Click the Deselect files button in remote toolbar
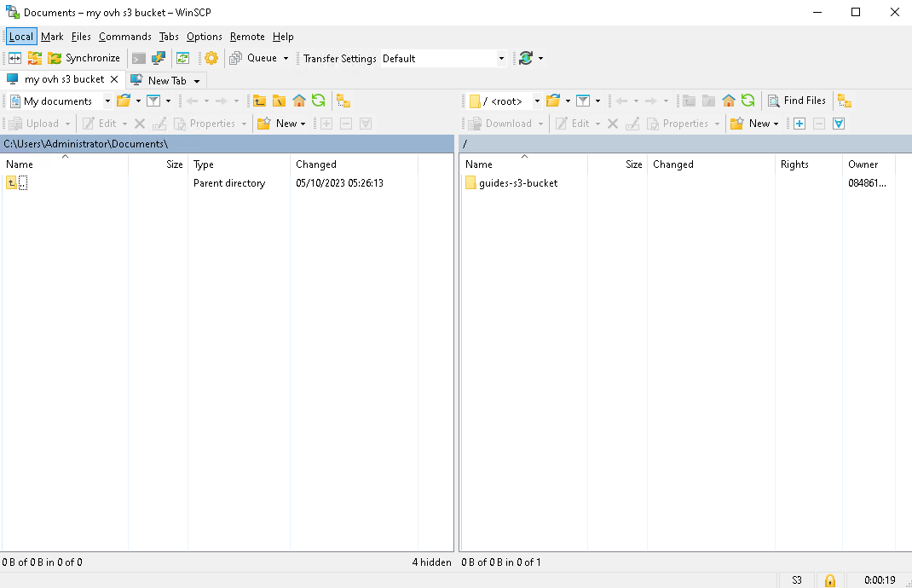Viewport: 912px width, 588px height. click(818, 123)
